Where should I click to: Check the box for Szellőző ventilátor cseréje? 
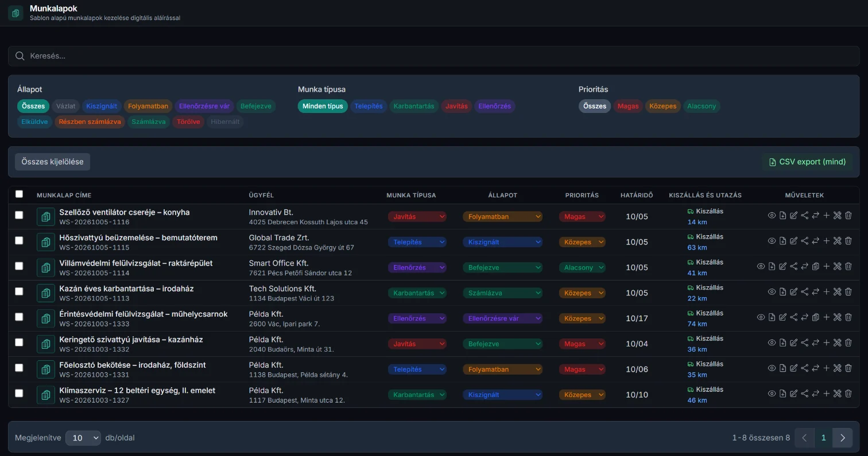pos(19,215)
